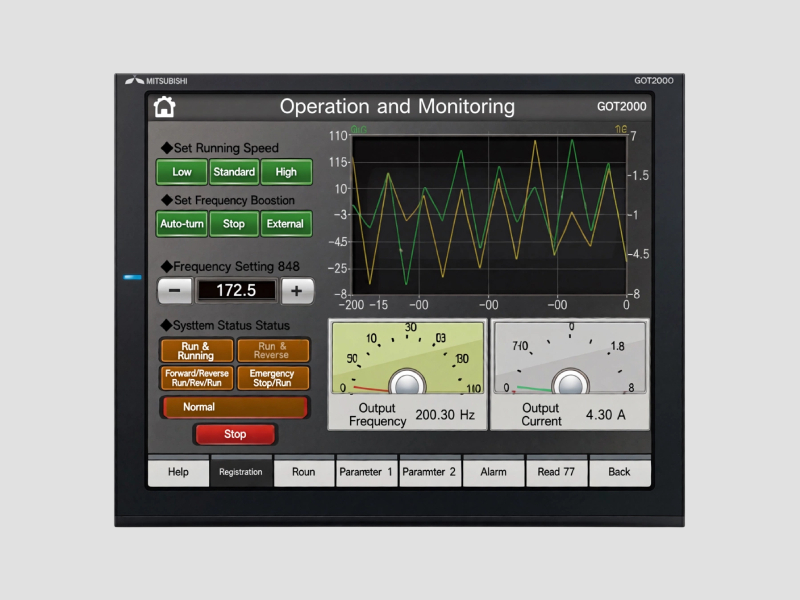Select the 4.30 A output current reading
The height and width of the screenshot is (600, 800).
pyautogui.click(x=606, y=415)
